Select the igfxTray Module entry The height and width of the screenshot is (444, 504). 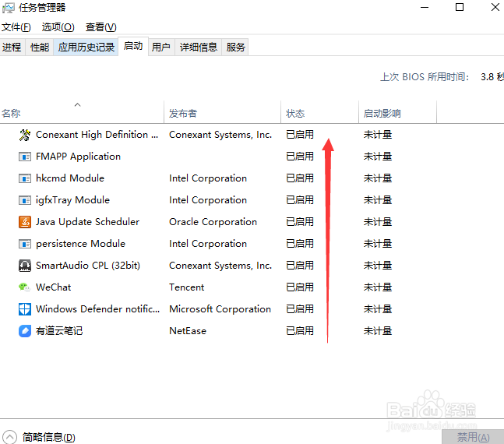[x=72, y=200]
